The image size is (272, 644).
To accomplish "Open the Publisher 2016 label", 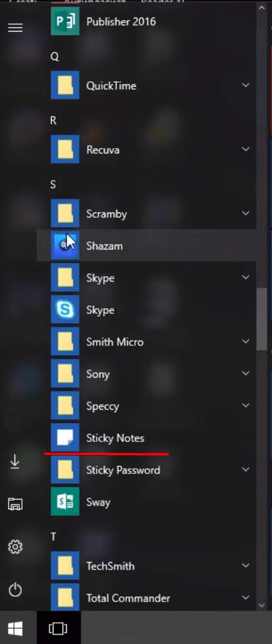I will click(x=121, y=21).
